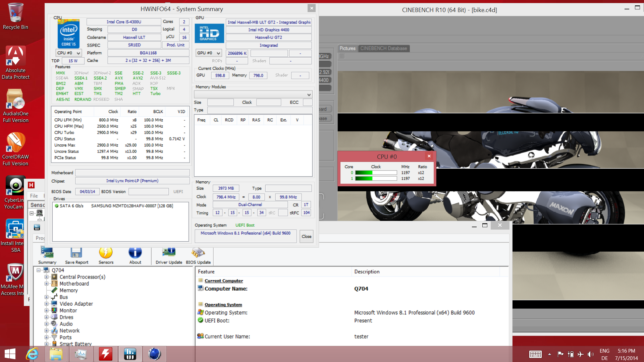Image resolution: width=644 pixels, height=362 pixels.
Task: Collapse the Q704 tree root node
Action: click(x=39, y=270)
